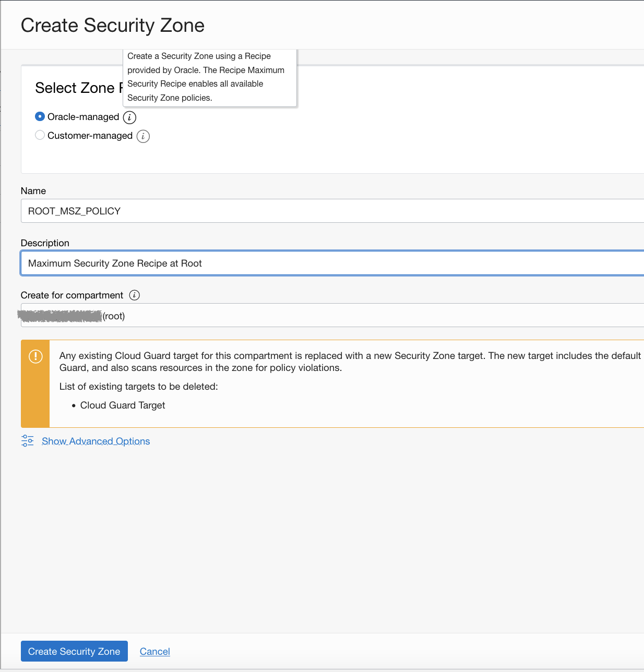This screenshot has width=644, height=672.
Task: Click info icon beside Customer-managed option
Action: pyautogui.click(x=143, y=136)
